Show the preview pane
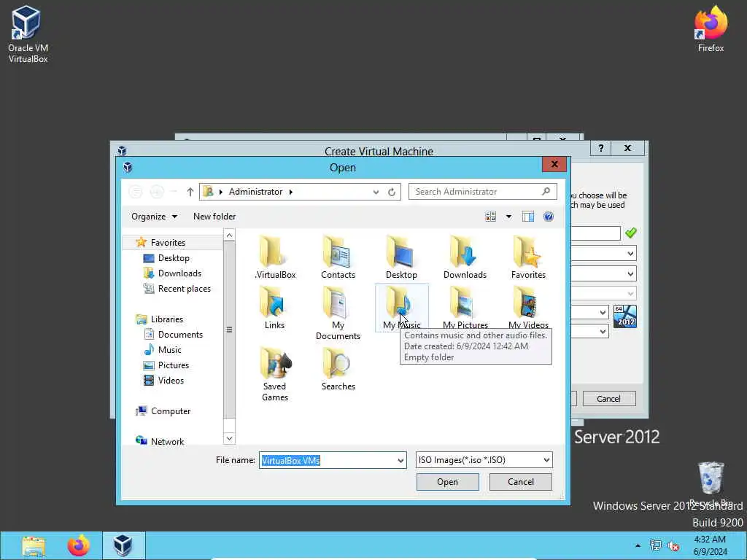 (528, 217)
